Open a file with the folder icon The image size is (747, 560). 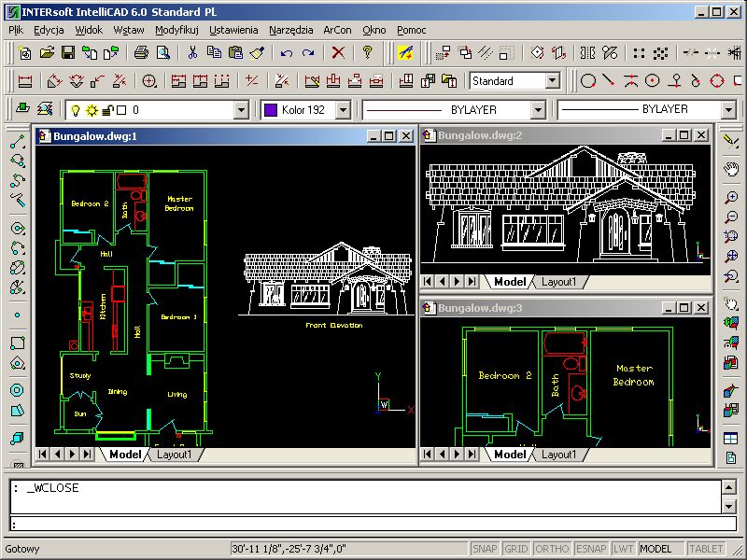47,52
